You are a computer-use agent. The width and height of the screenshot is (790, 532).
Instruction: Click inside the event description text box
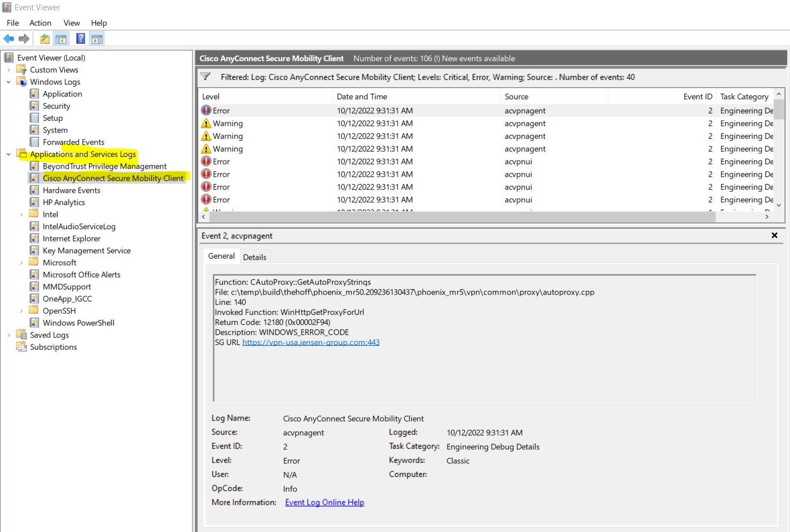(x=485, y=338)
